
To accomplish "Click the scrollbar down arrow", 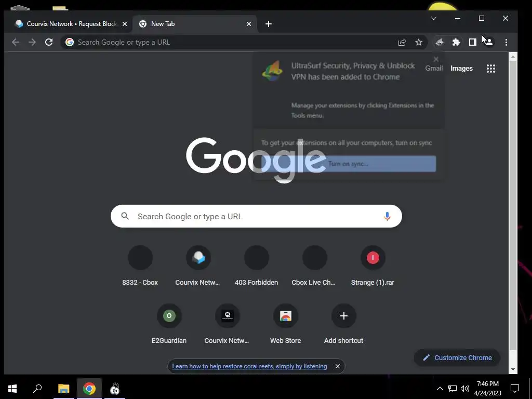I will 513,369.
